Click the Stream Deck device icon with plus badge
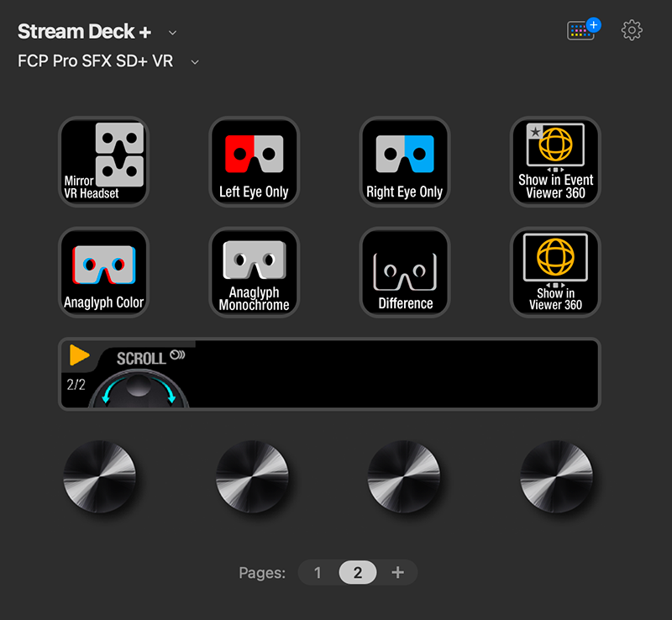 [x=581, y=29]
